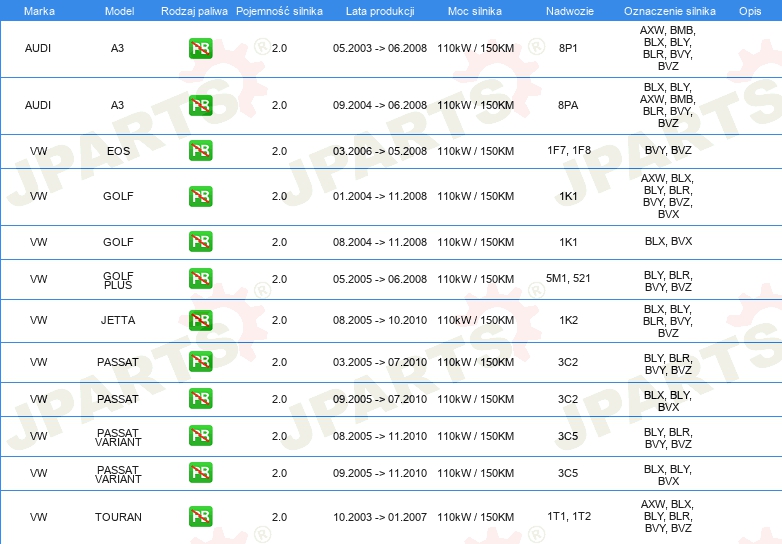
Task: Click production years 01.2004 -> 11.2008
Action: 380,196
